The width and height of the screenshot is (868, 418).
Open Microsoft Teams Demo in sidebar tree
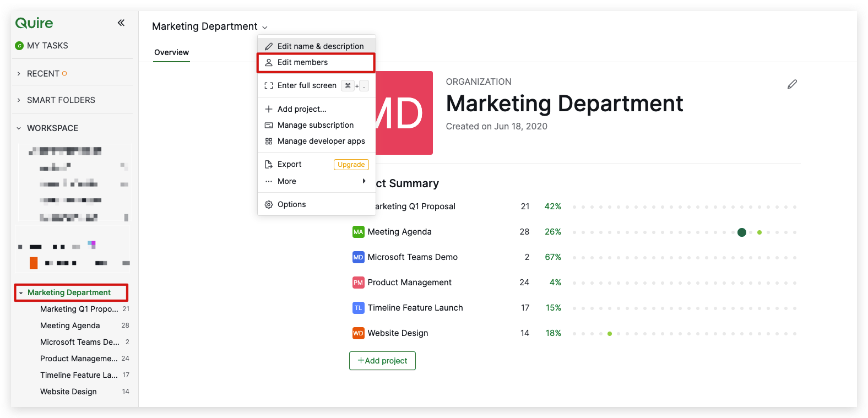point(80,342)
